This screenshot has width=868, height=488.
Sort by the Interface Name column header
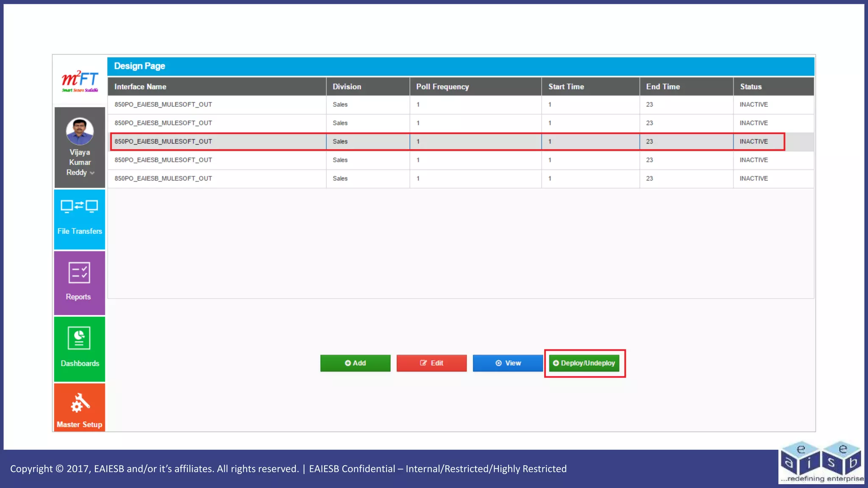(x=140, y=86)
